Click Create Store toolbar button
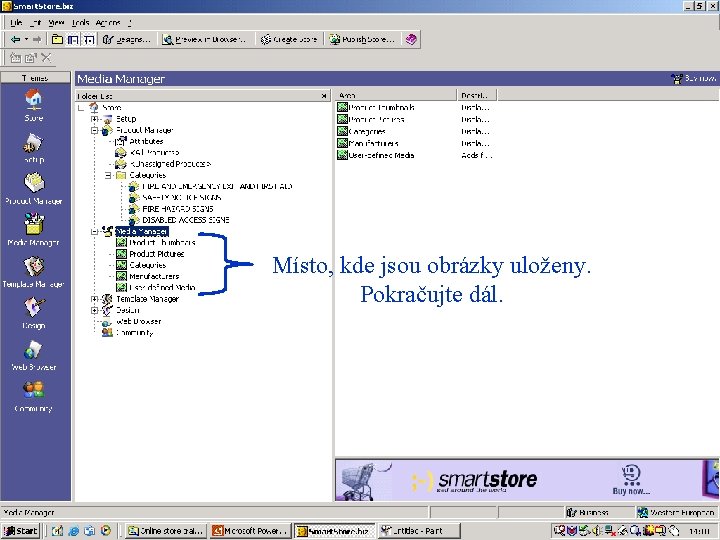The width and height of the screenshot is (720, 540). coord(289,39)
